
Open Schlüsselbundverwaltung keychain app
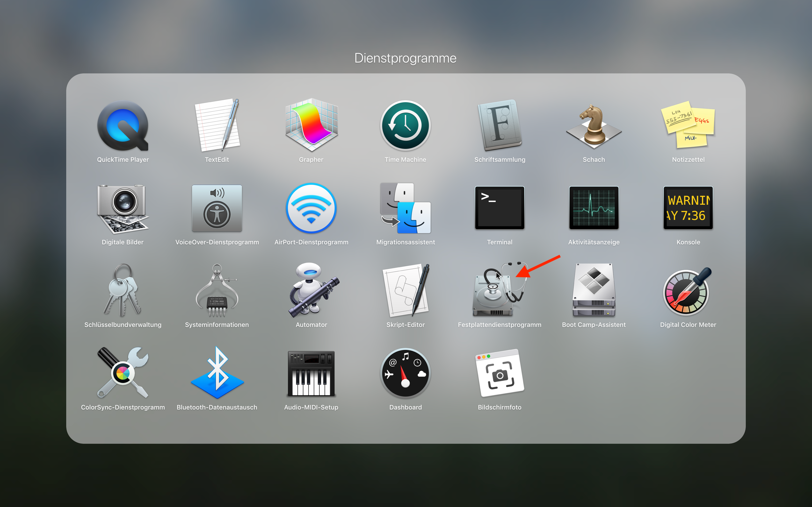(x=123, y=290)
